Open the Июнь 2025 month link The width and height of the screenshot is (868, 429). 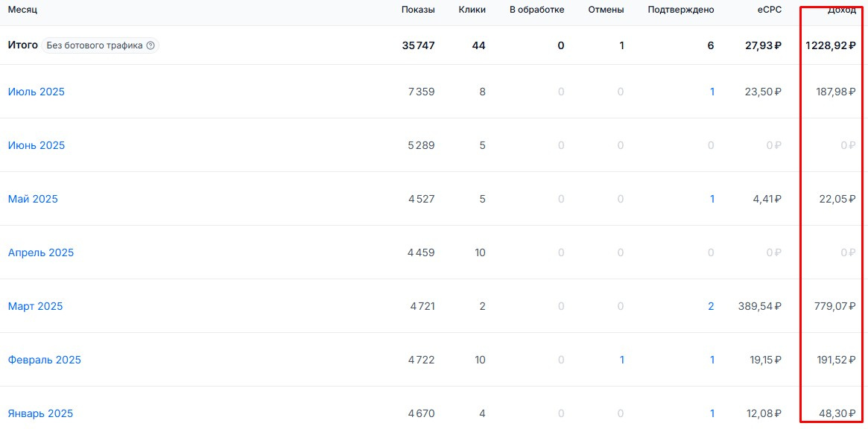(x=37, y=145)
